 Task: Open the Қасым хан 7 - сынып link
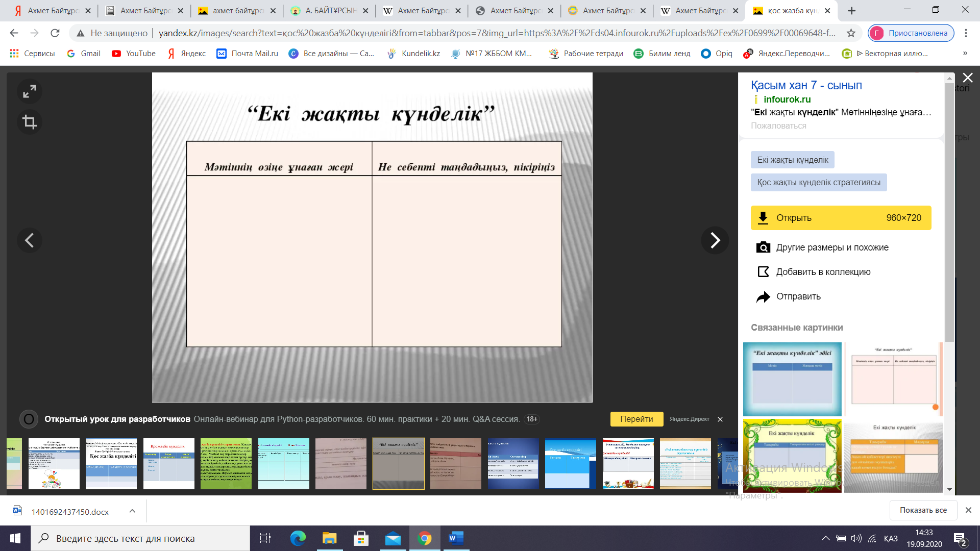pos(806,85)
